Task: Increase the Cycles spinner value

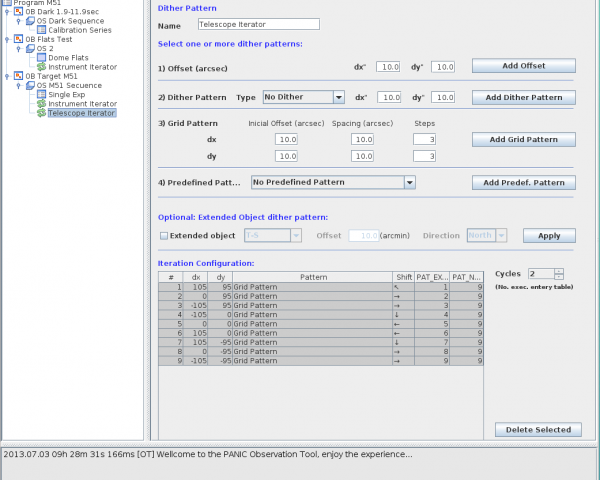Action: pyautogui.click(x=559, y=270)
